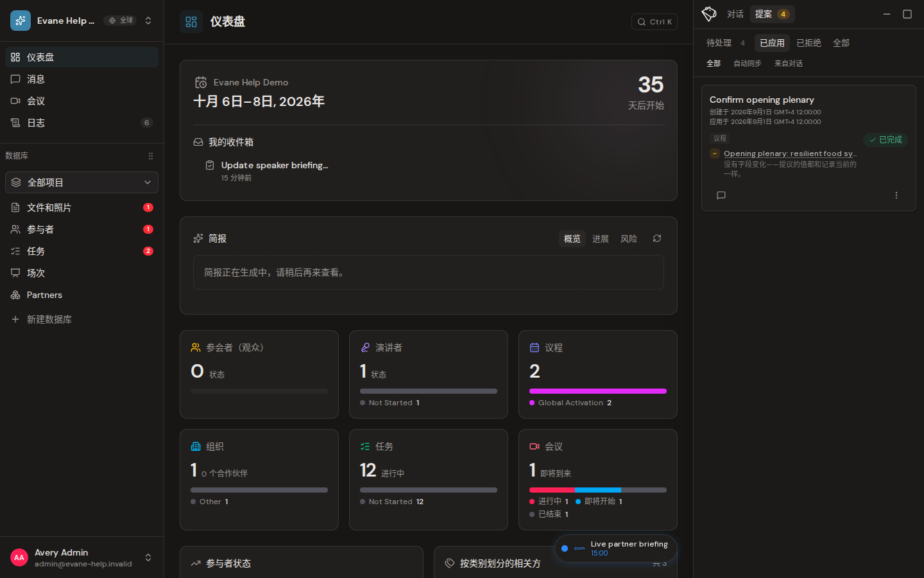Open the Ctrl K search box
Viewport: 924px width, 578px height.
(654, 22)
